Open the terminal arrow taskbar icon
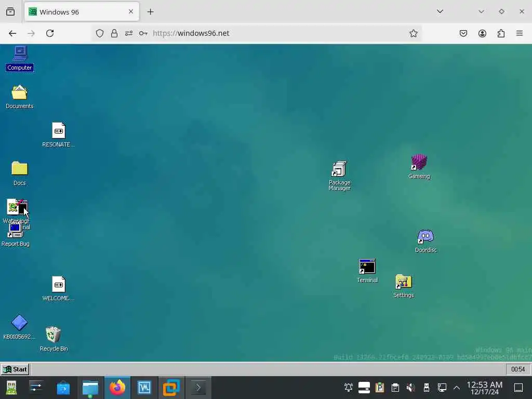This screenshot has width=532, height=399. pos(198,388)
